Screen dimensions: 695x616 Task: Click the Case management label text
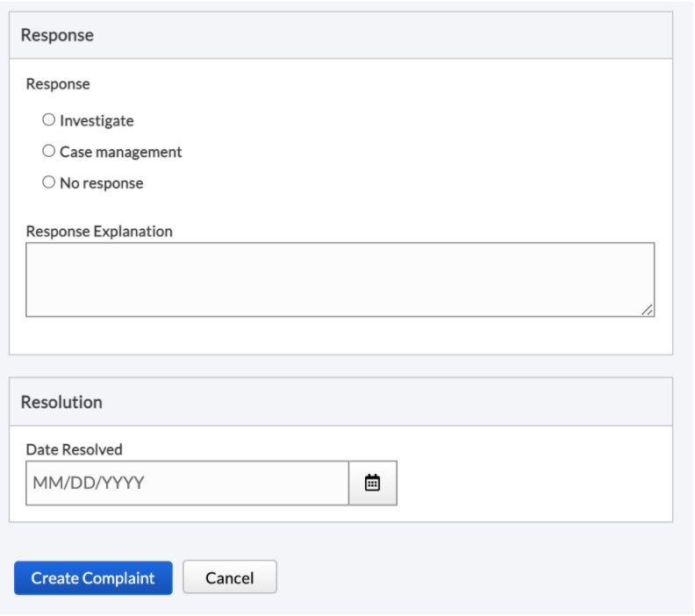pos(120,152)
